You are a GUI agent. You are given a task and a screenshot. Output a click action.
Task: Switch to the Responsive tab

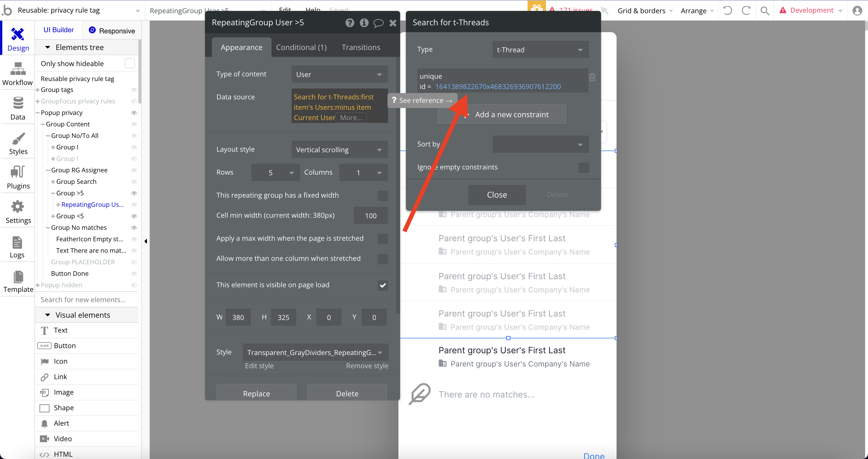coord(112,30)
